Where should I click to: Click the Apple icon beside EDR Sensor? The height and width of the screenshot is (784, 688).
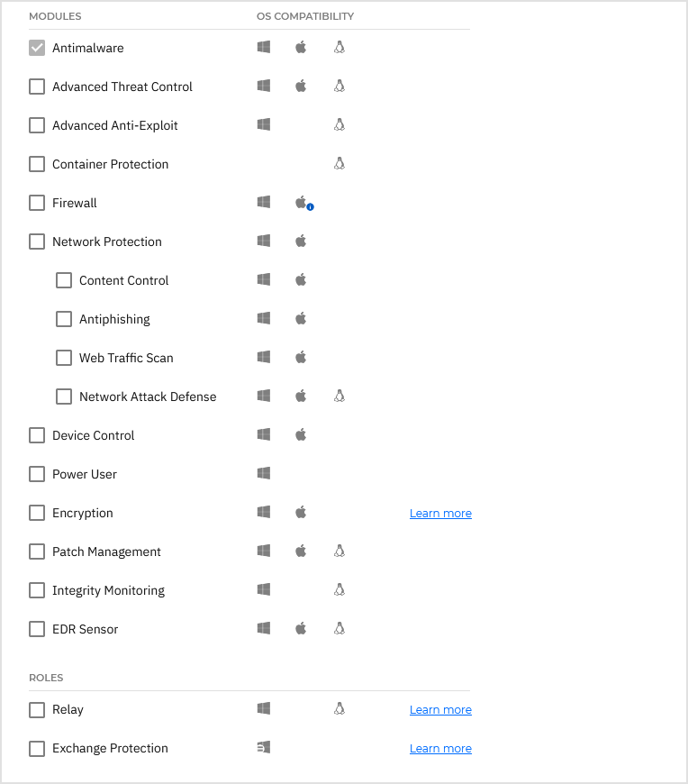[301, 628]
